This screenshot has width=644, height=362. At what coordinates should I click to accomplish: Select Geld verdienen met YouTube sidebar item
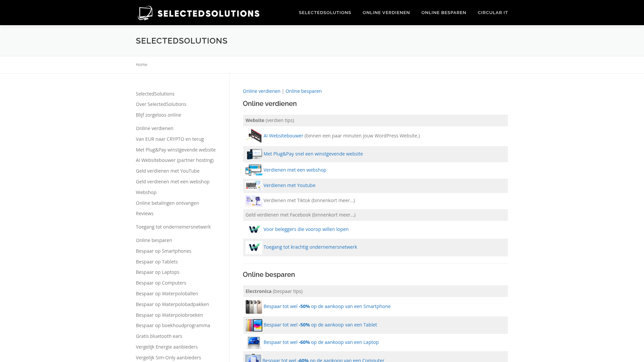coord(168,171)
